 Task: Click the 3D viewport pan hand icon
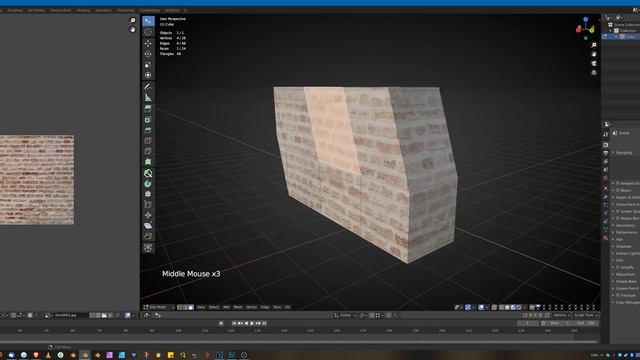click(x=594, y=54)
